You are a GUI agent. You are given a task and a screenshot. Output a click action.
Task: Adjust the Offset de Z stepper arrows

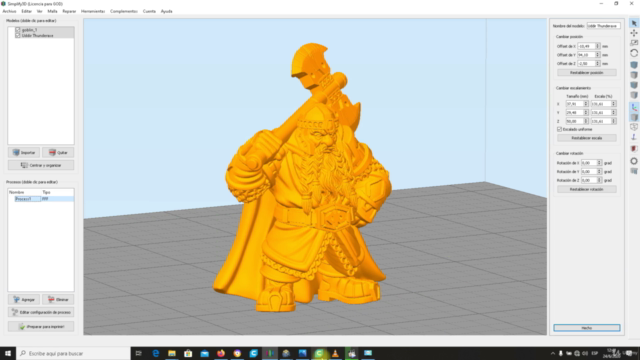(x=598, y=64)
